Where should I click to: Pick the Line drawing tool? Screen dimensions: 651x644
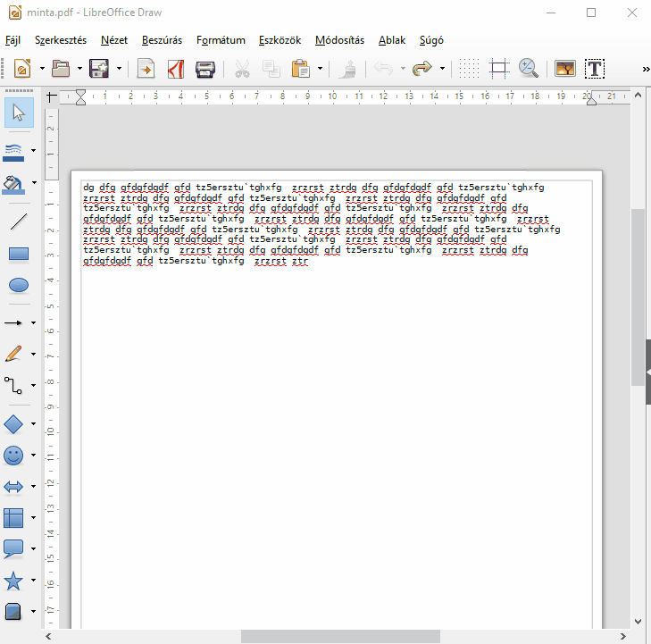click(x=19, y=222)
